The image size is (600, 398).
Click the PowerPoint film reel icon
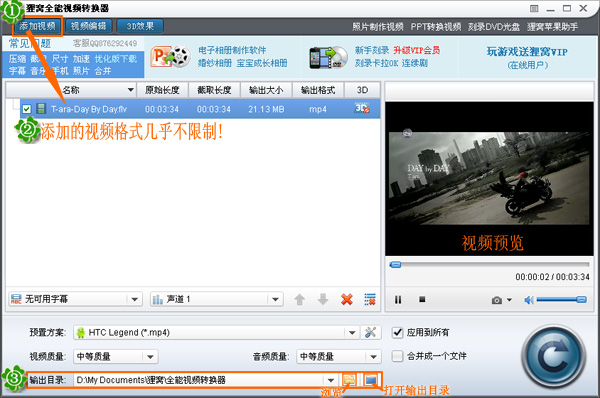[170, 57]
